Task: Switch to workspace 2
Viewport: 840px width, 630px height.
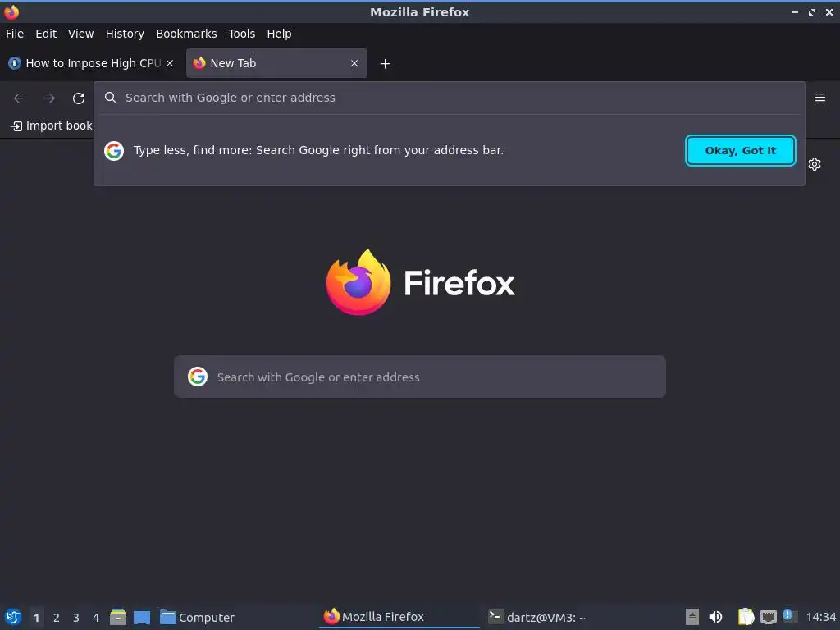Action: [57, 618]
